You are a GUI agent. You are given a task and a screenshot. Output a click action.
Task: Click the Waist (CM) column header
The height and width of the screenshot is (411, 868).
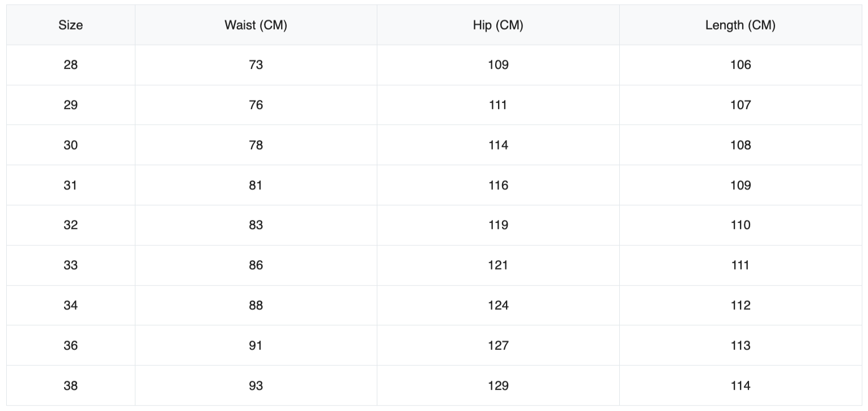click(x=256, y=25)
